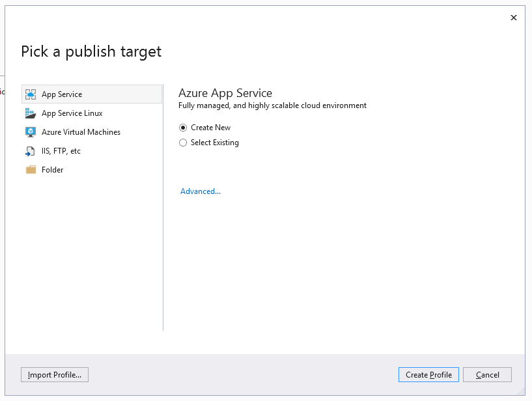Select the App Service publish target label
Screen dimensions: 532x401
(x=62, y=94)
